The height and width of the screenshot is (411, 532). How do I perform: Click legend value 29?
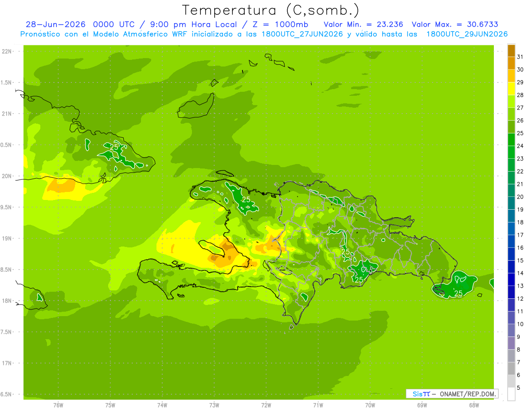coord(520,82)
